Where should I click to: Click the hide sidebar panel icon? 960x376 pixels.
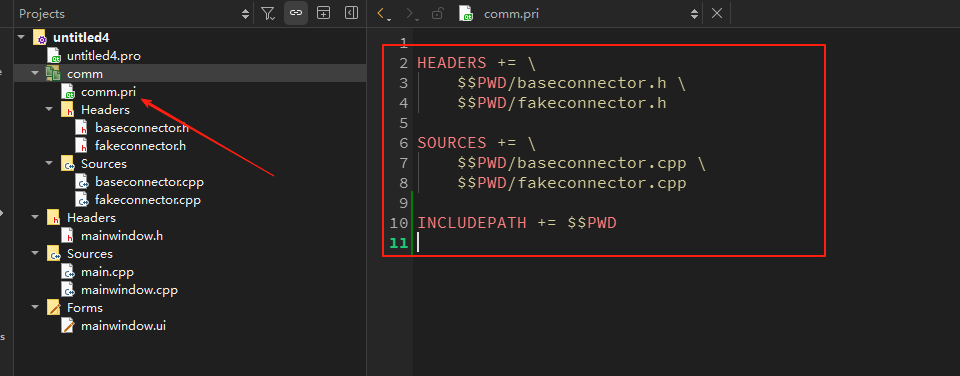tap(351, 13)
